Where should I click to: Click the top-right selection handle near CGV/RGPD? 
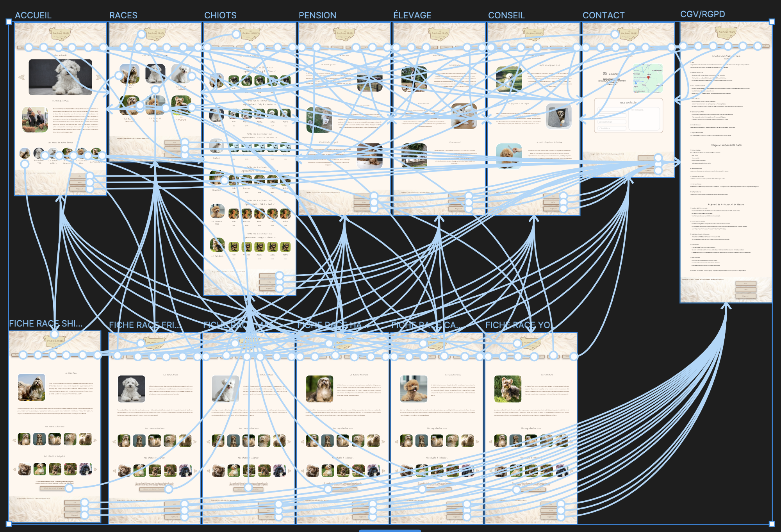[x=772, y=22]
